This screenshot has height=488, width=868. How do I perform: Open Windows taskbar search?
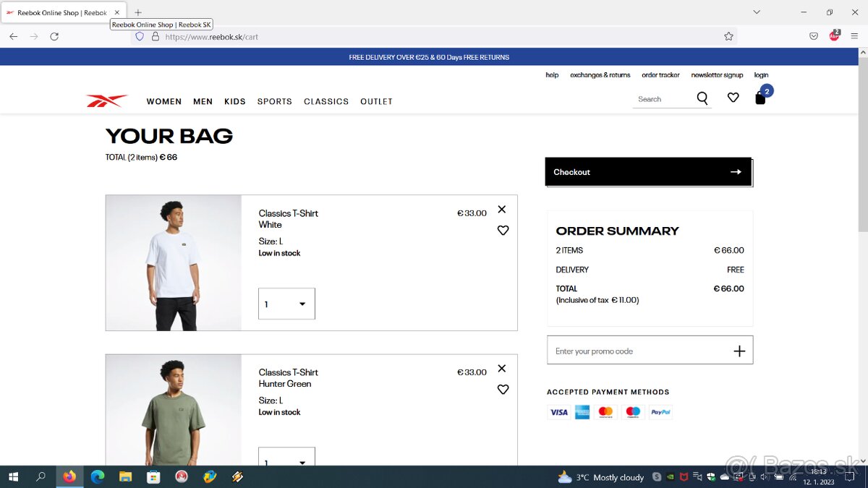(x=41, y=477)
